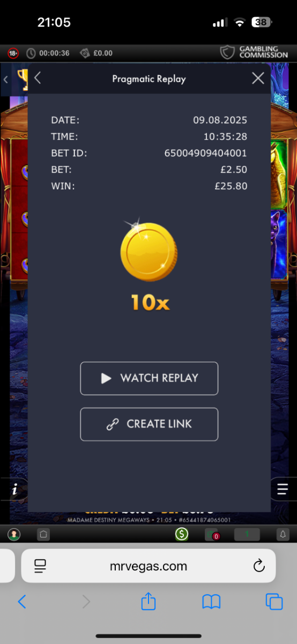Open the game info 'i' icon
Image resolution: width=297 pixels, height=644 pixels.
coord(14,489)
